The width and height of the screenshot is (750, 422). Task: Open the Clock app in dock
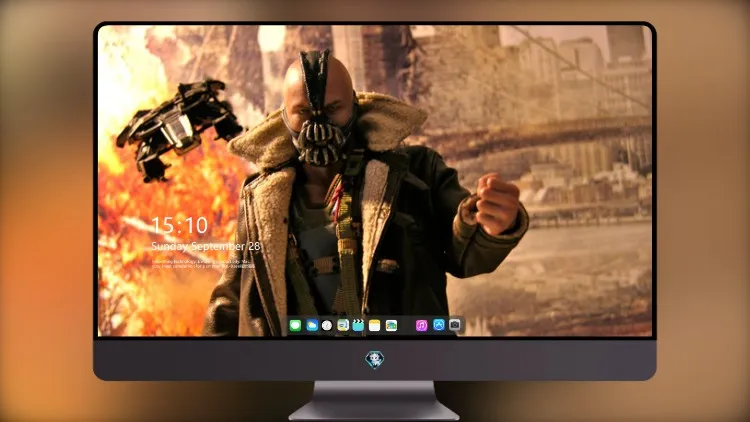tap(327, 325)
